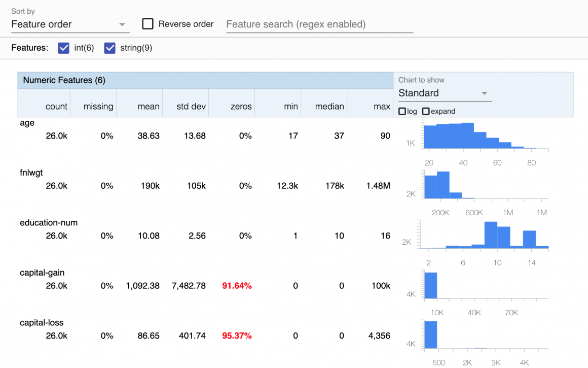The width and height of the screenshot is (588, 368).
Task: Enable the log scale checkbox
Action: [402, 111]
